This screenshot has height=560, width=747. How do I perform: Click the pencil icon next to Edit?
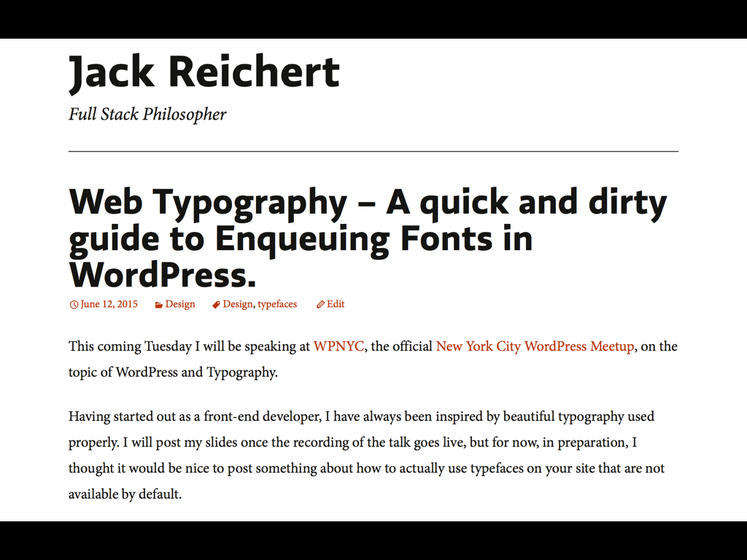click(x=320, y=305)
